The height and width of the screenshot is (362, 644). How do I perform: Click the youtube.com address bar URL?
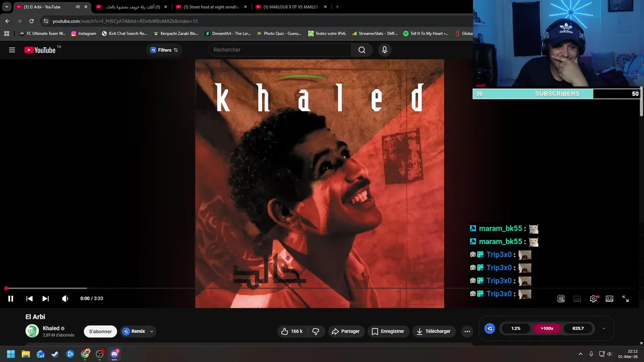pyautogui.click(x=125, y=21)
